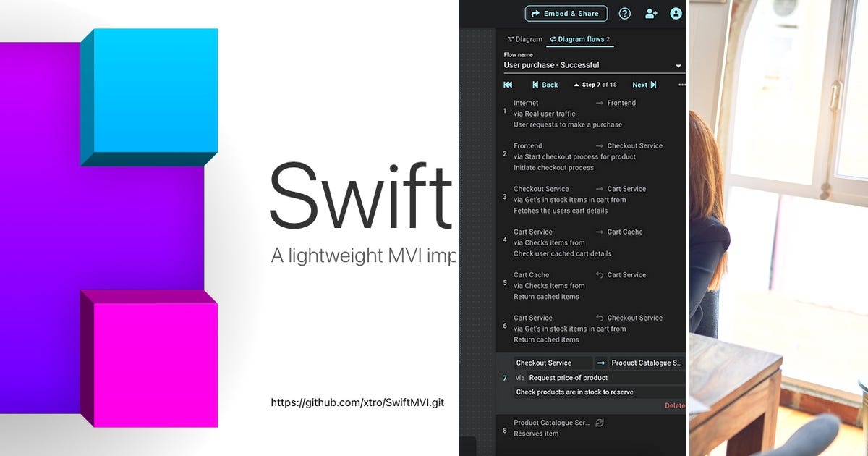Click the add user icon
This screenshot has height=456, width=868.
[651, 13]
